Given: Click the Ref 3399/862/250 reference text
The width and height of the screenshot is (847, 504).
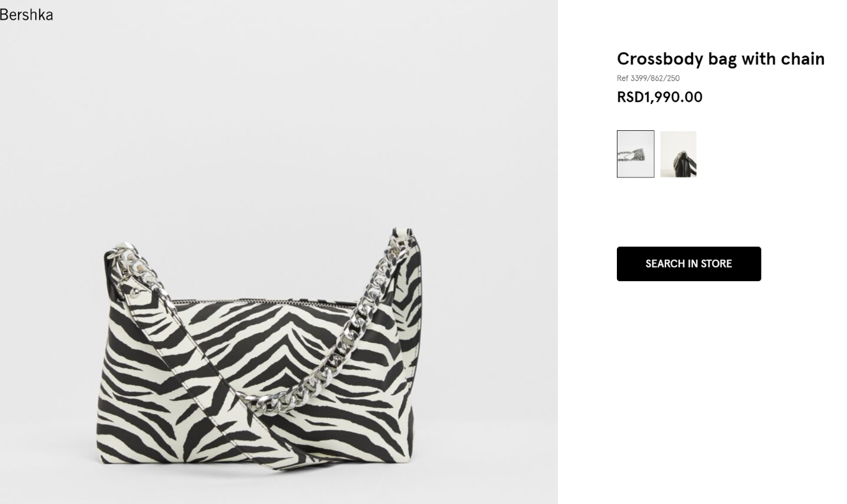Looking at the screenshot, I should pos(648,79).
